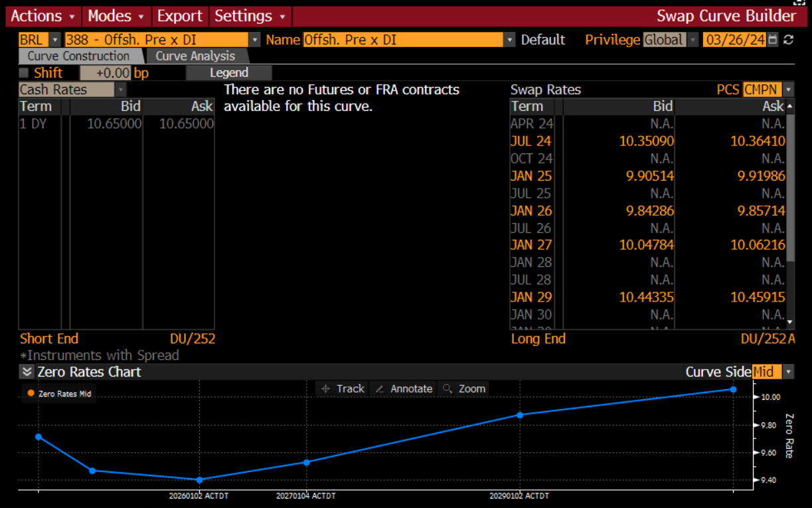Screen dimensions: 812x508
Task: Open the calendar picker icon
Action: [x=772, y=40]
